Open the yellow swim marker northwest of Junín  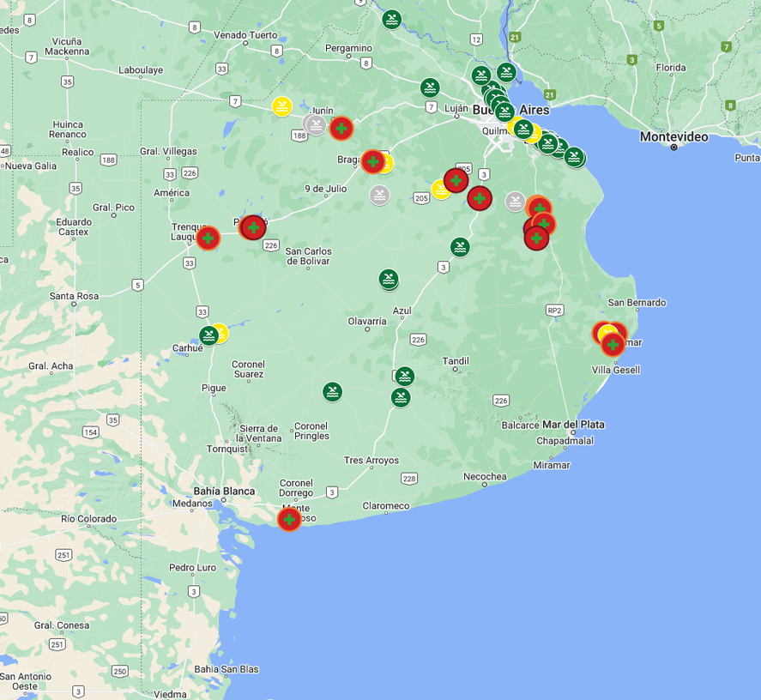point(282,106)
